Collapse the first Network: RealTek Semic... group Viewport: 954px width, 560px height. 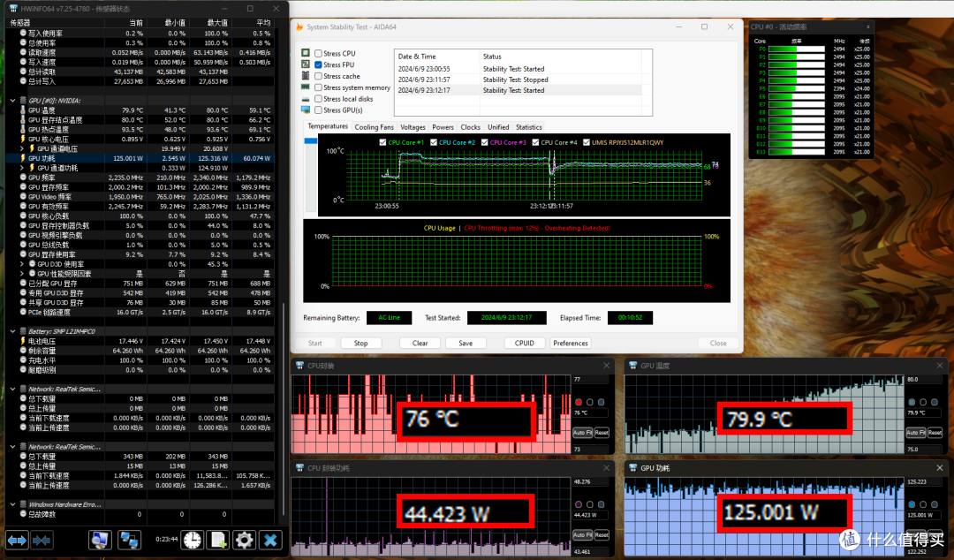click(x=12, y=389)
